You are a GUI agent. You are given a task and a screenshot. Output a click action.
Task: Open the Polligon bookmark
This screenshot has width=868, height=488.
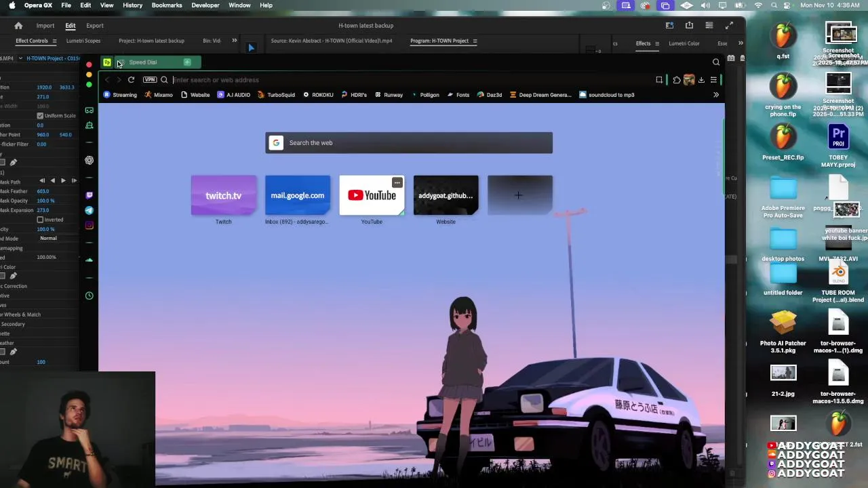[x=425, y=95]
